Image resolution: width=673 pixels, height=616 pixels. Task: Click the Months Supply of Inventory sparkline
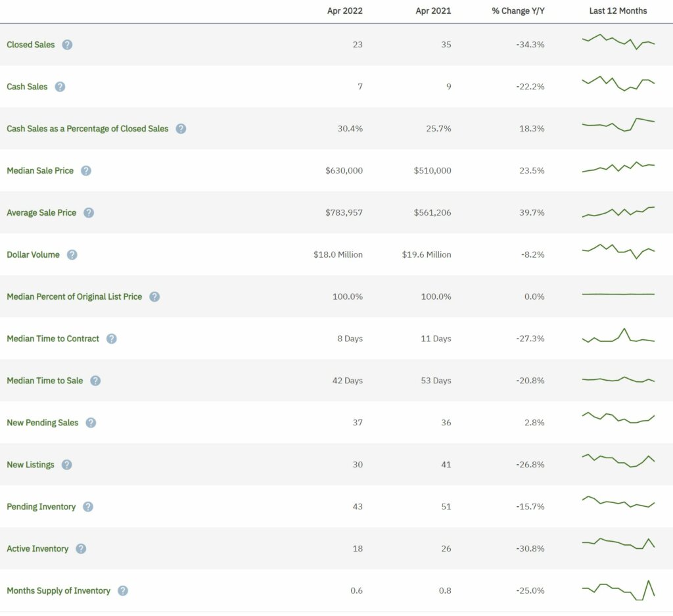point(618,589)
